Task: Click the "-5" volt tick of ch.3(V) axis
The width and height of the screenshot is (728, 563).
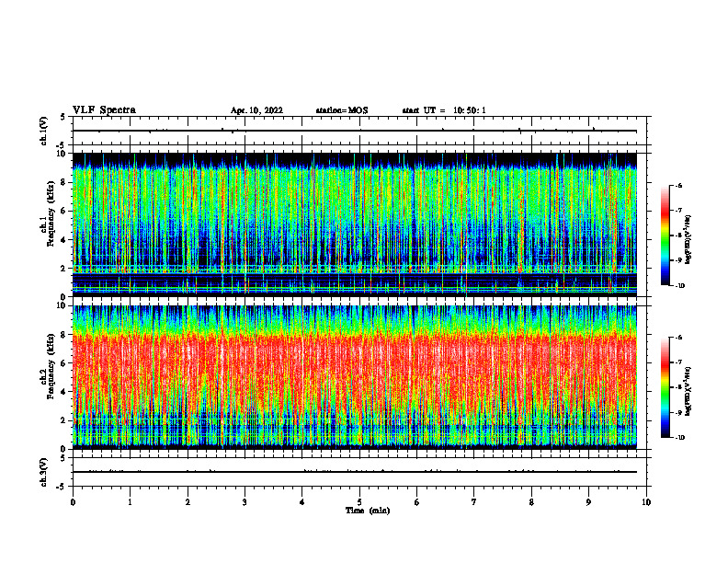Action: (62, 487)
